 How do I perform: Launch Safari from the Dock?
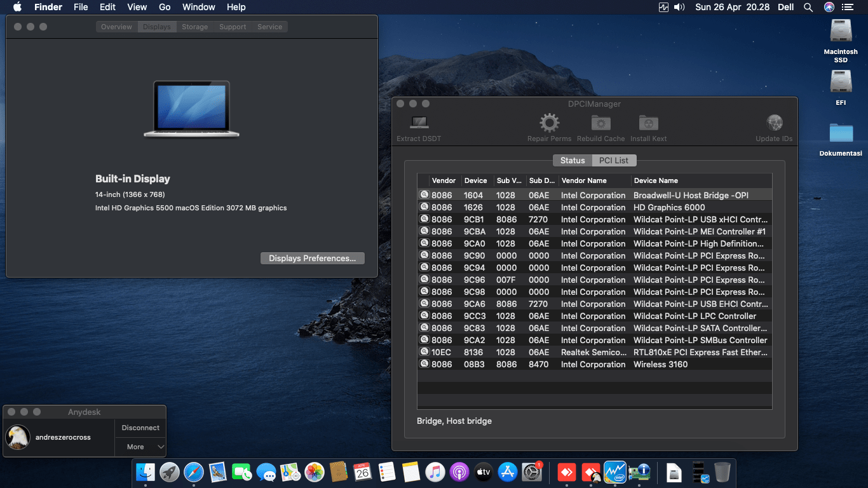click(x=194, y=472)
